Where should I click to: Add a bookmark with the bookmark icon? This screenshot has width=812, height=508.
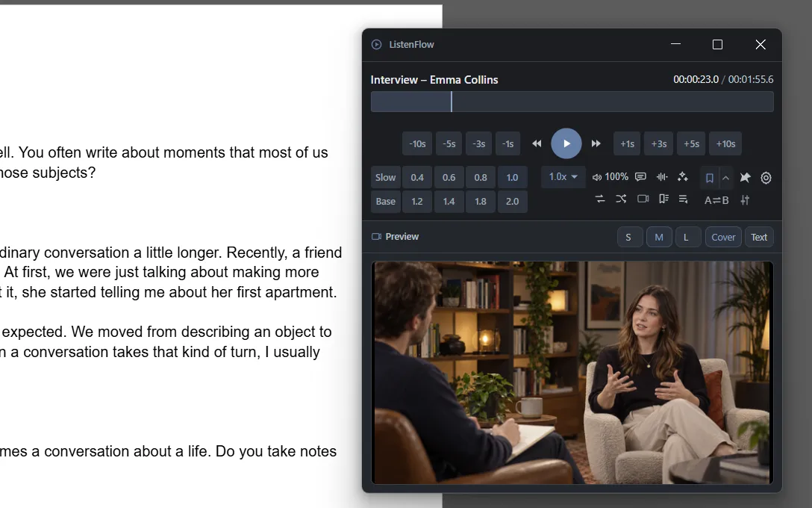(710, 178)
